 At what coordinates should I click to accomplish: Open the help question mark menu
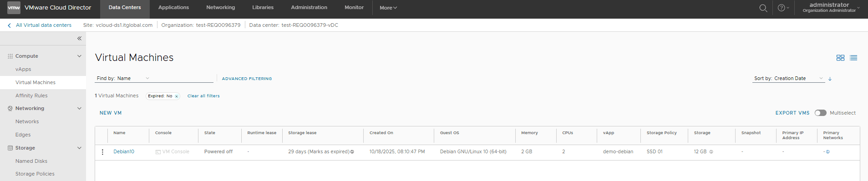point(783,8)
